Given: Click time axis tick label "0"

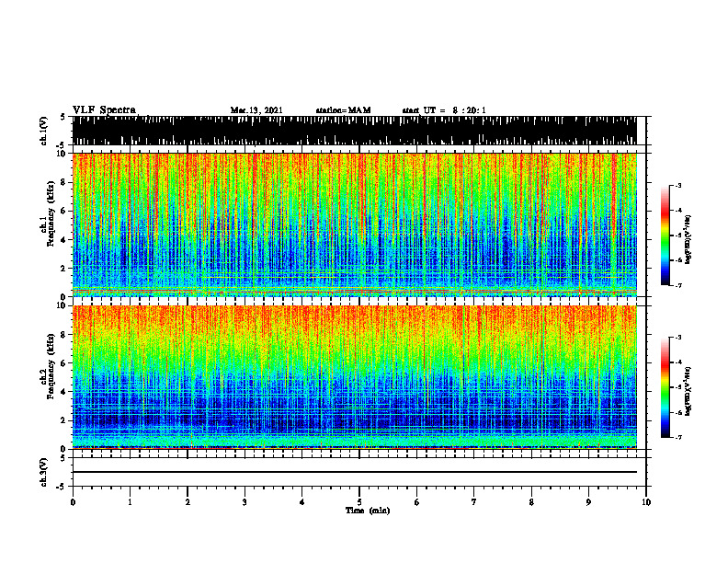Looking at the screenshot, I should pos(73,502).
